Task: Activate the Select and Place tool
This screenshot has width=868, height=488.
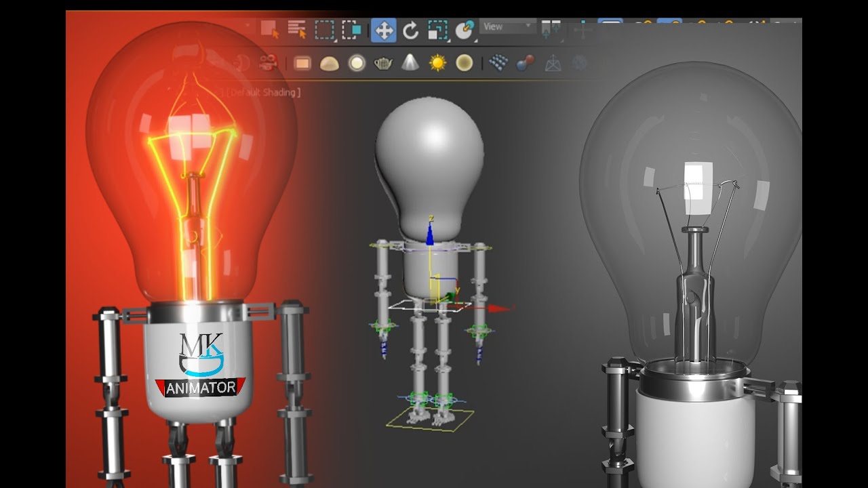Action: 465,30
